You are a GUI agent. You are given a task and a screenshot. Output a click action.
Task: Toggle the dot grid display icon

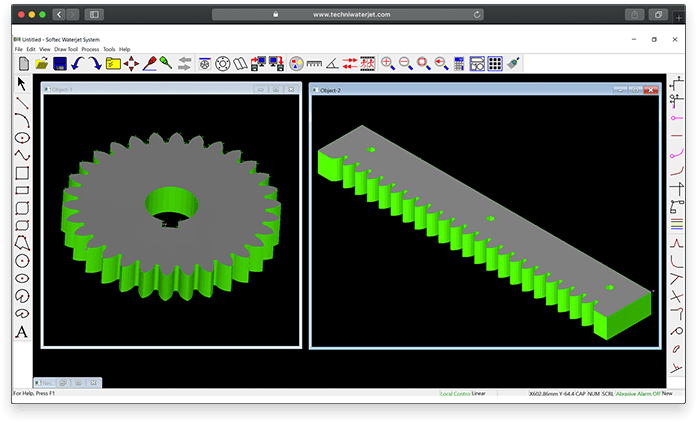(494, 63)
